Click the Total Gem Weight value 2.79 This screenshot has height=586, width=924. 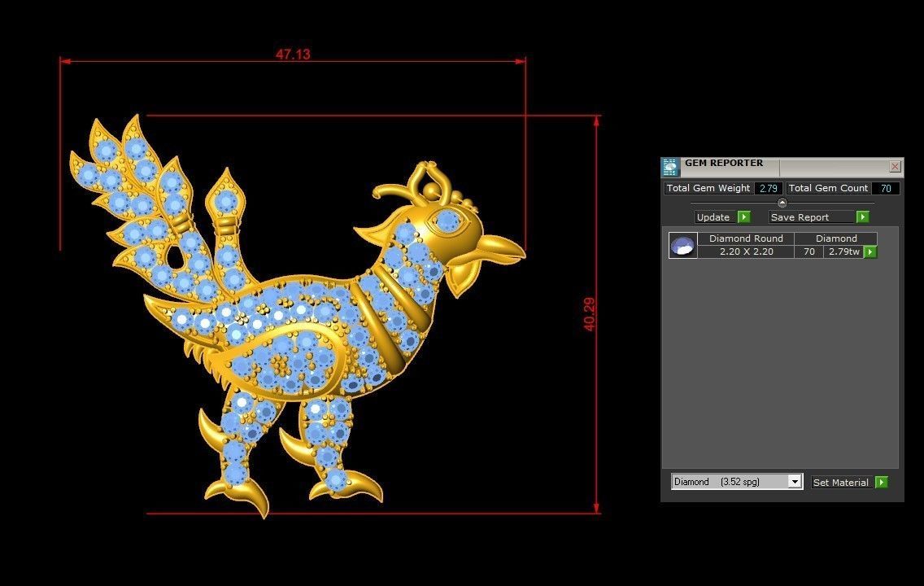point(769,188)
